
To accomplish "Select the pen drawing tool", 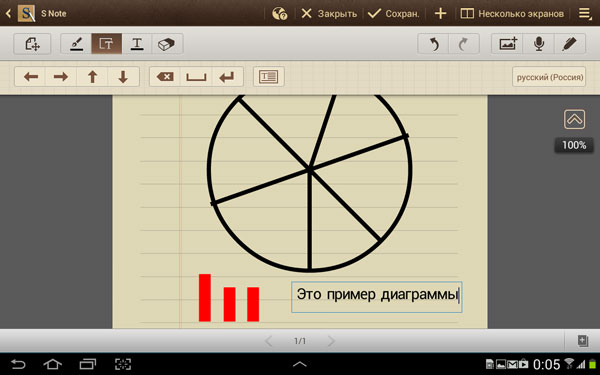I will (x=76, y=44).
